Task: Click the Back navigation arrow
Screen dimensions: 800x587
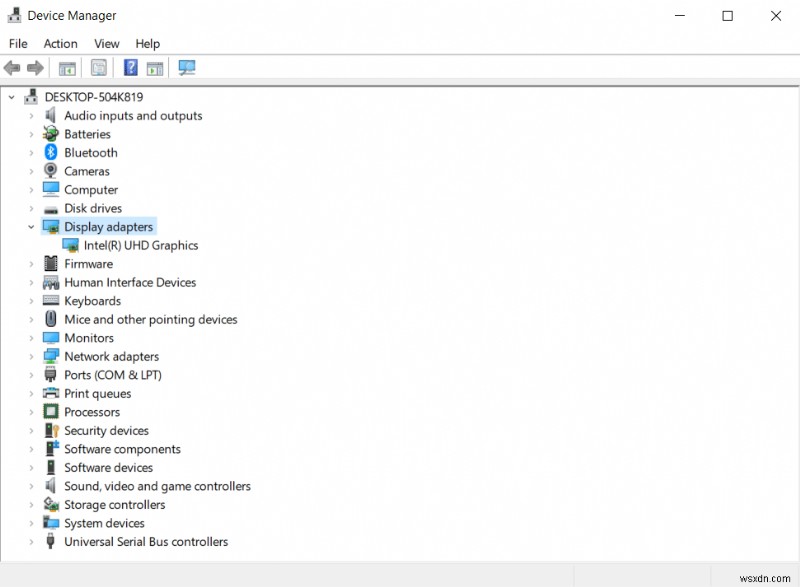Action: pyautogui.click(x=12, y=67)
